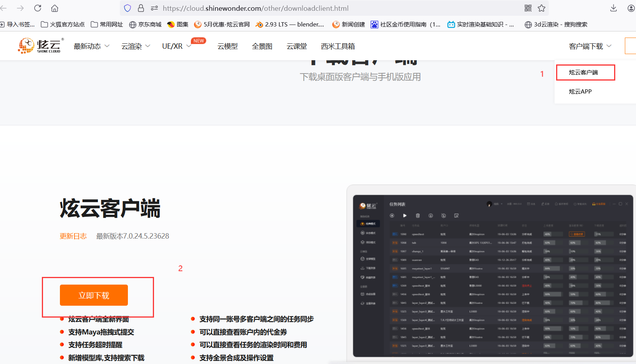
Task: Click 下载桌面版客户端与手机版应用 subtitle
Action: 360,77
